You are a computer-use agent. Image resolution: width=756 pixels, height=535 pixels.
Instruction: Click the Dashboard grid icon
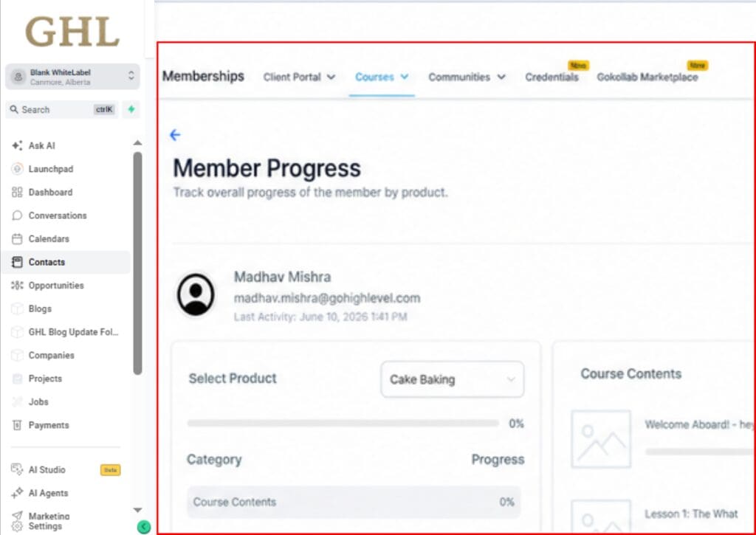pos(17,193)
